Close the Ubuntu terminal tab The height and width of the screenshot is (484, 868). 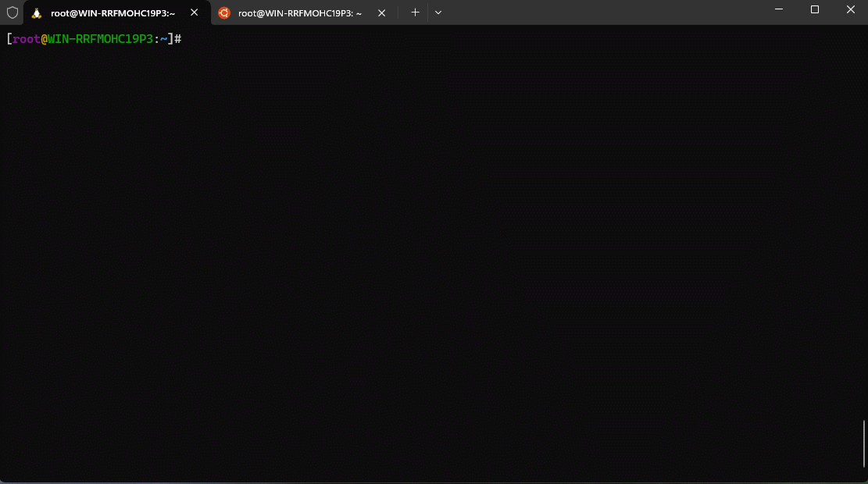click(x=381, y=13)
